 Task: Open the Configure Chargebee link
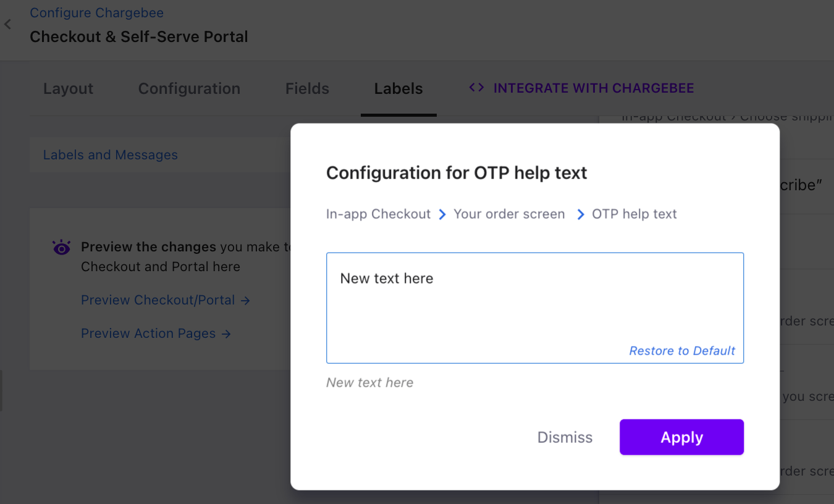(x=96, y=12)
